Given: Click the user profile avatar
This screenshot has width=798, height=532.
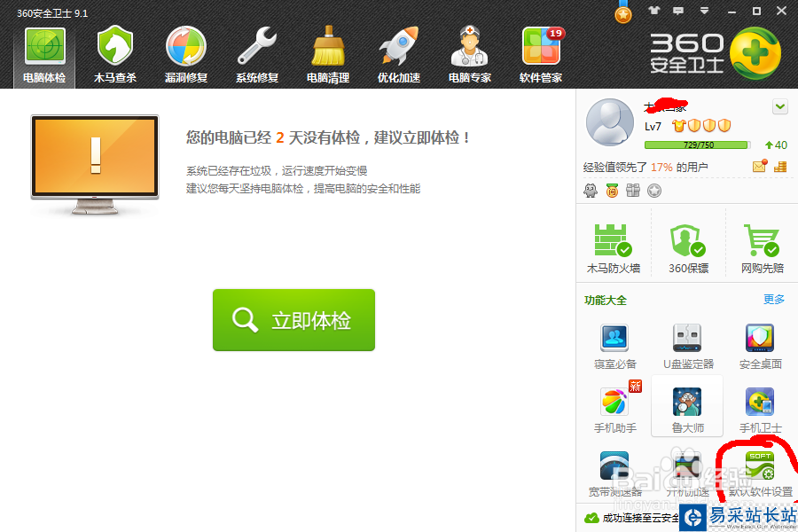Looking at the screenshot, I should pos(610,122).
